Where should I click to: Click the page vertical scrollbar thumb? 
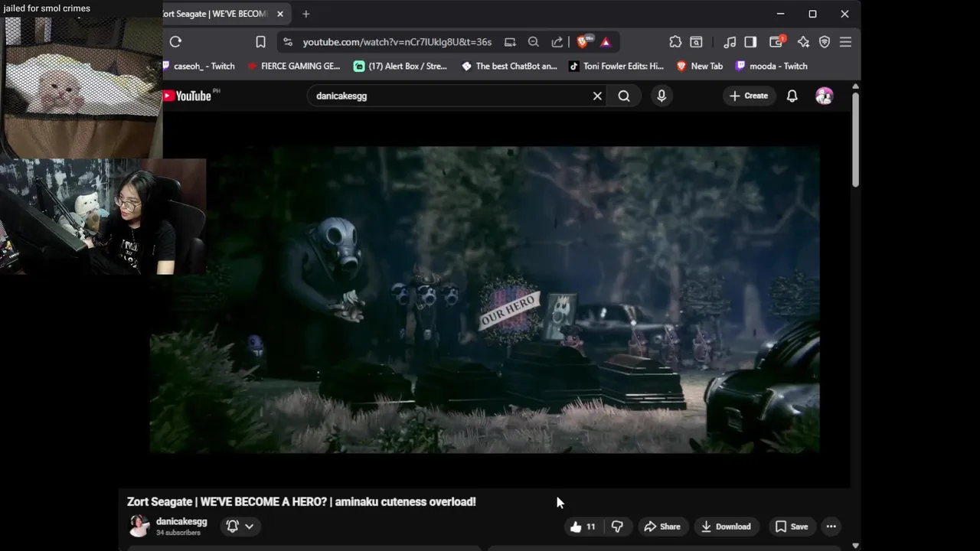click(855, 139)
